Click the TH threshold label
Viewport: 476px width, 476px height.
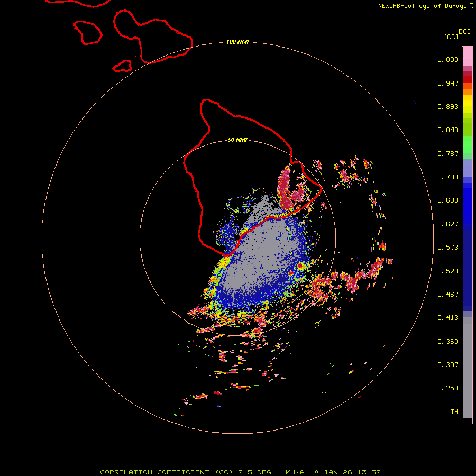454,412
